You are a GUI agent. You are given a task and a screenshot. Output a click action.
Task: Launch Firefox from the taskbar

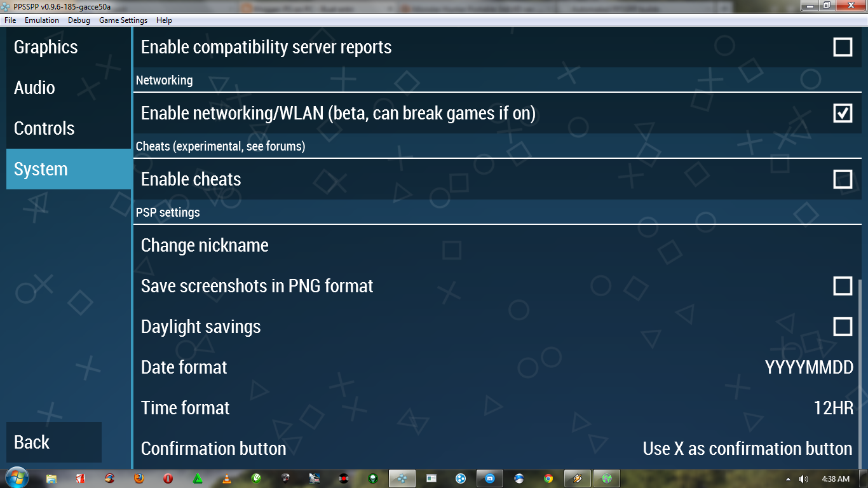click(139, 478)
